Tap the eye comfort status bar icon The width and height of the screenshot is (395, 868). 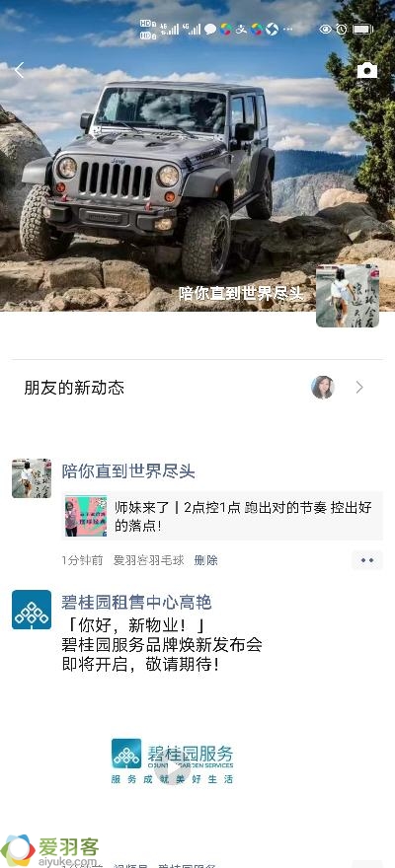coord(325,30)
